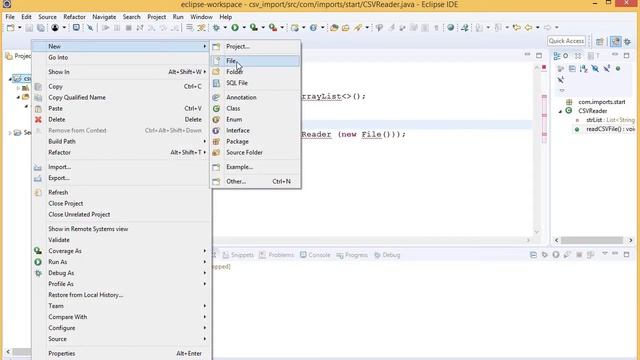
Task: Click the Debug bug toolbar icon
Action: [216, 28]
